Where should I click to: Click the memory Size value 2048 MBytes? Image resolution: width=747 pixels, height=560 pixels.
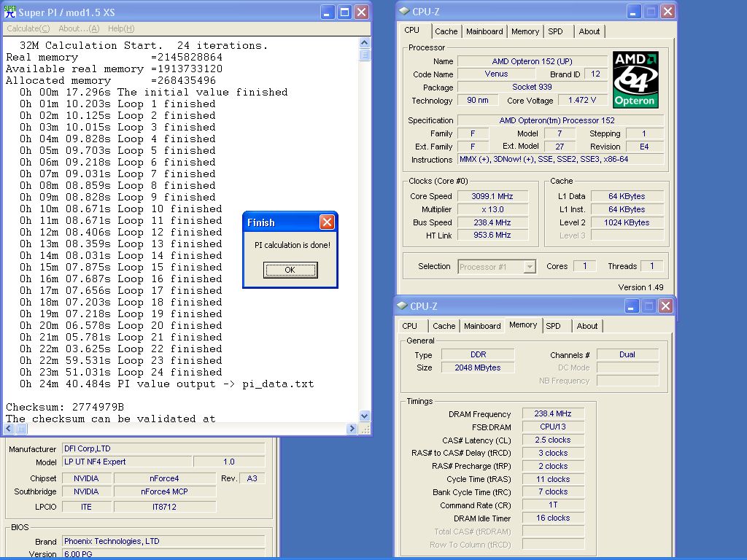point(478,367)
